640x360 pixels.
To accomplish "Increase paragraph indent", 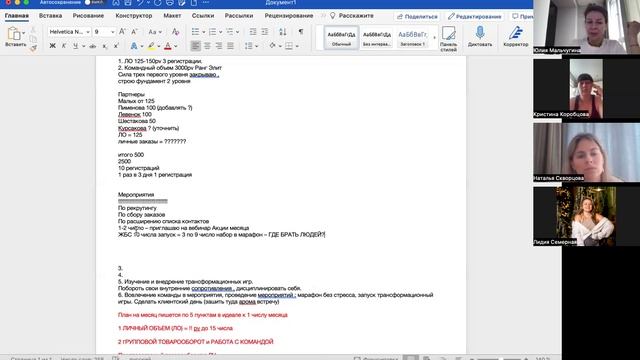I will [264, 31].
